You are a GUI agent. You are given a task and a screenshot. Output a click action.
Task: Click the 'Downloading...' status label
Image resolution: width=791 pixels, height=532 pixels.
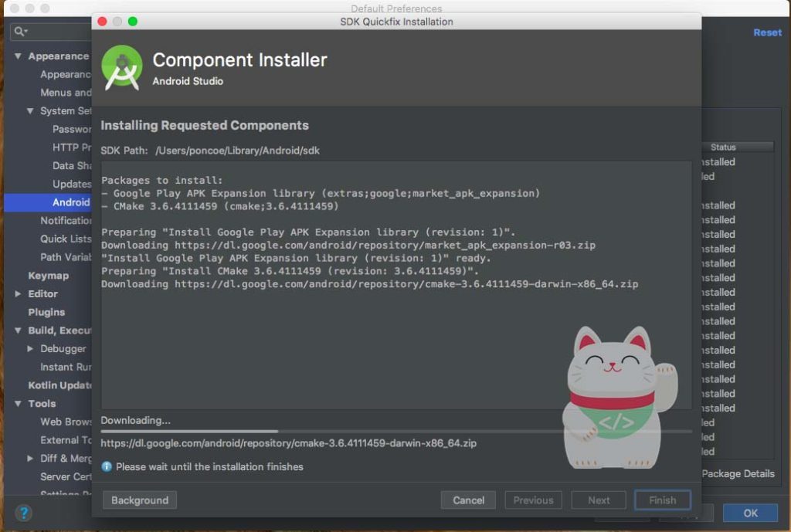136,420
